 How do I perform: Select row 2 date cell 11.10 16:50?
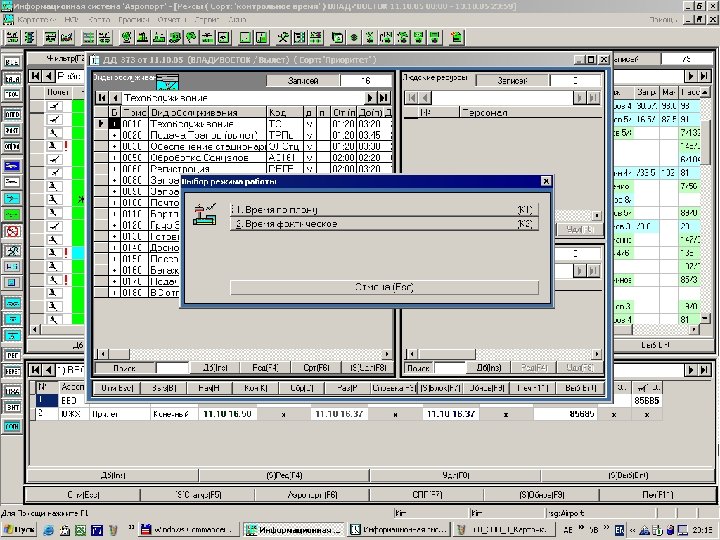pos(227,414)
